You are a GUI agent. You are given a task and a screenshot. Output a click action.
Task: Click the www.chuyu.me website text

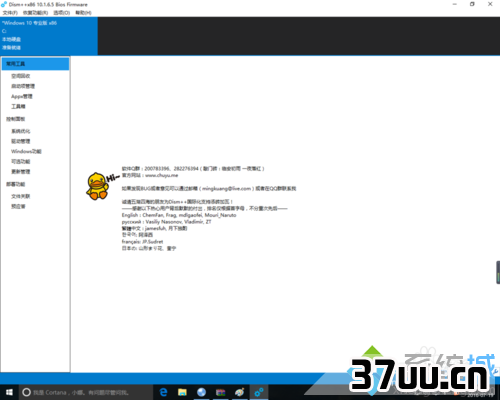pos(162,175)
